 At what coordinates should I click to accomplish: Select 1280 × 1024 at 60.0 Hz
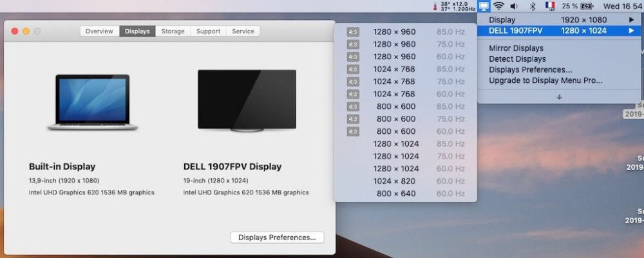405,169
